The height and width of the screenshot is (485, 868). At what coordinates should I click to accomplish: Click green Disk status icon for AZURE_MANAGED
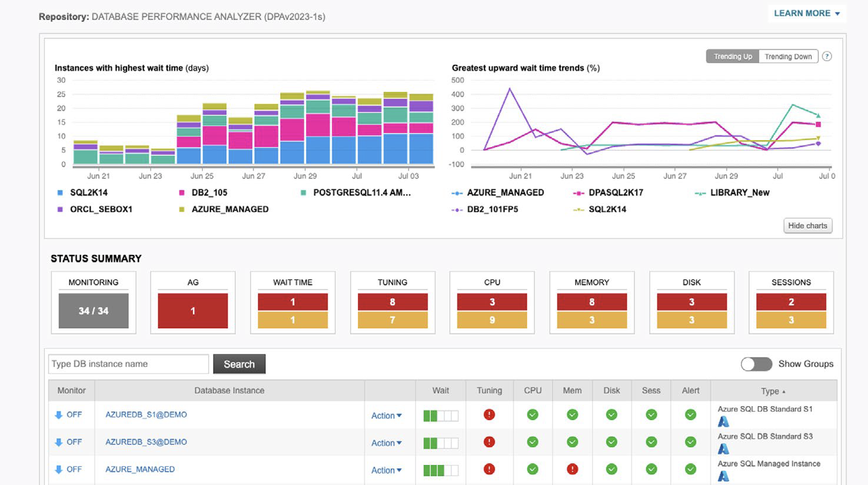tap(611, 469)
